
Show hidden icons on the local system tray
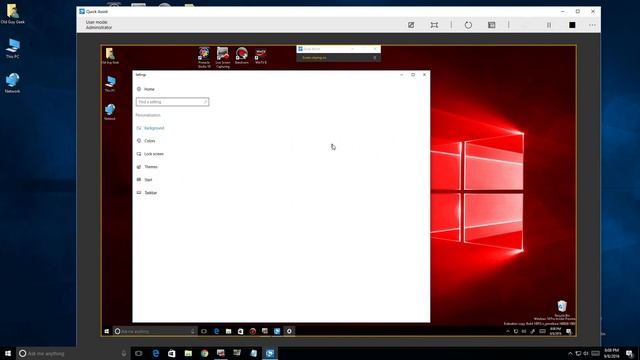pyautogui.click(x=570, y=353)
